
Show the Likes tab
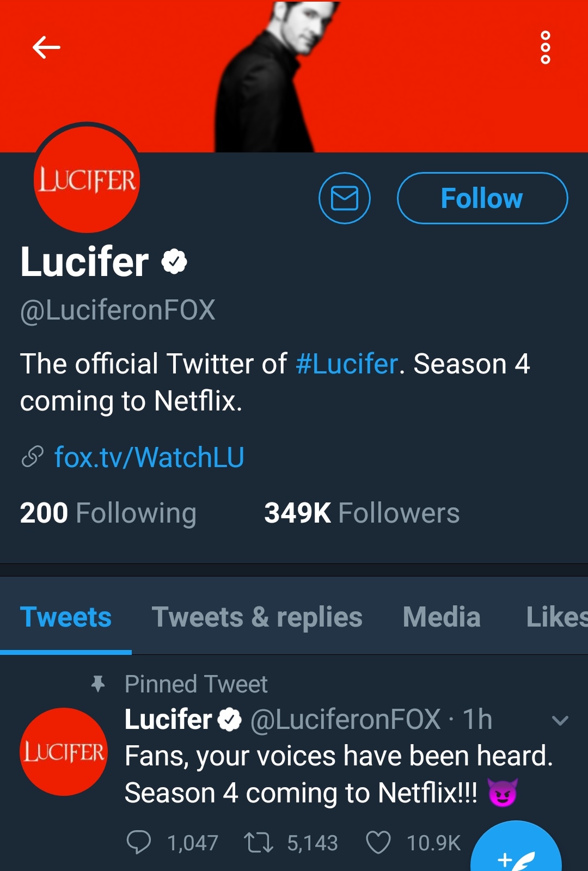(555, 617)
